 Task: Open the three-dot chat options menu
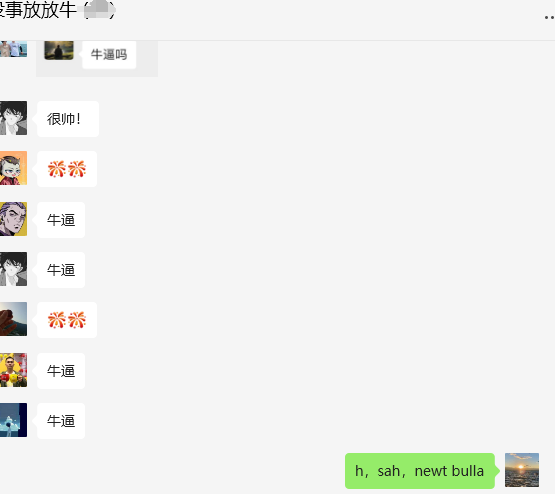pos(549,17)
